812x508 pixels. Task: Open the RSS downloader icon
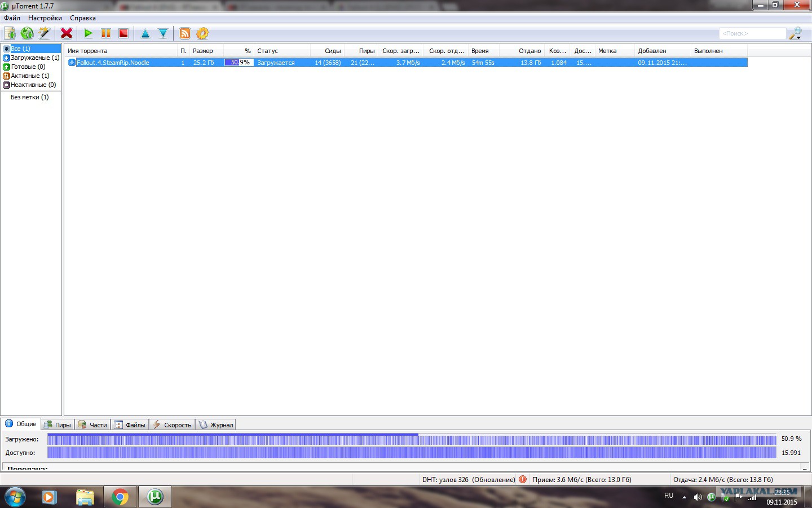coord(185,33)
